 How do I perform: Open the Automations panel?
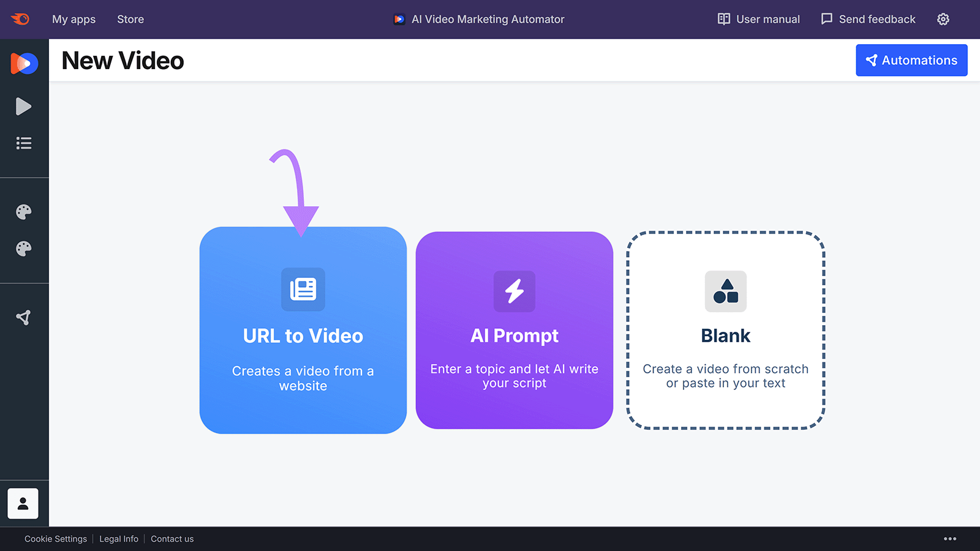[x=911, y=60]
